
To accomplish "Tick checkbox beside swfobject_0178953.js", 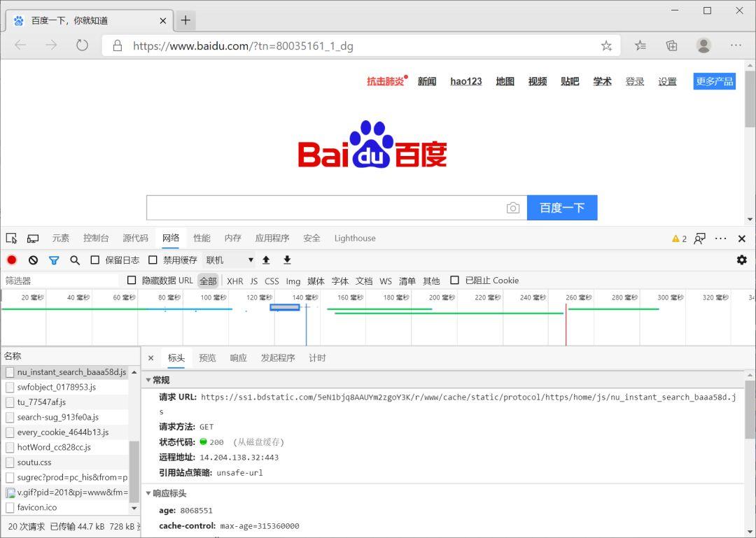I will coord(10,387).
